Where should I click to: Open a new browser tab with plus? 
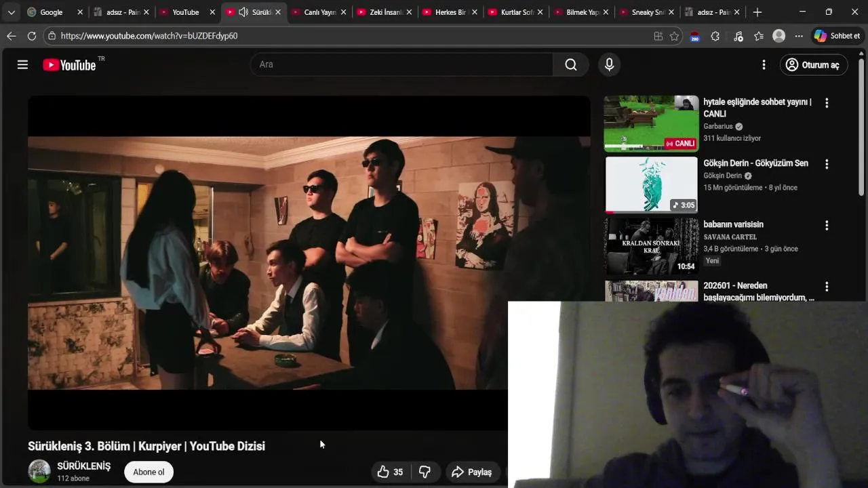coord(757,12)
